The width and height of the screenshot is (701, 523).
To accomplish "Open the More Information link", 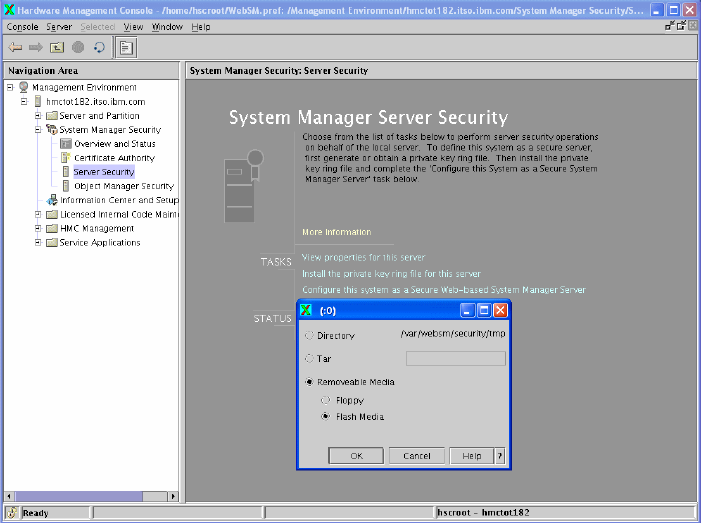I will 337,232.
